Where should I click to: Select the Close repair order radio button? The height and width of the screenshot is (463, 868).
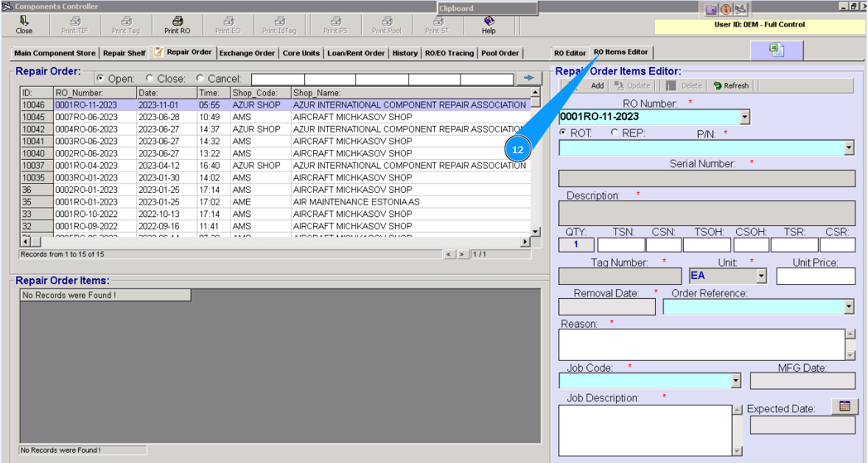pyautogui.click(x=150, y=79)
